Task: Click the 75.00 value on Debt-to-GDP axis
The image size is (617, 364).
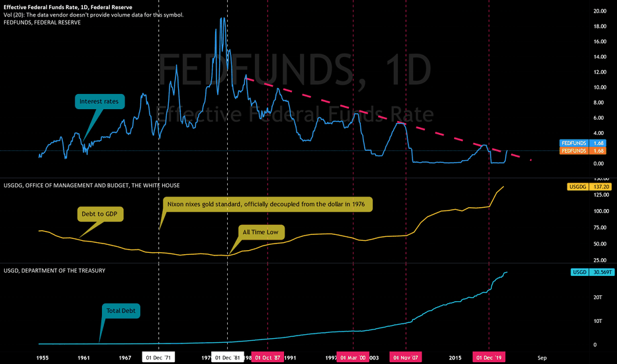Action: click(x=600, y=228)
